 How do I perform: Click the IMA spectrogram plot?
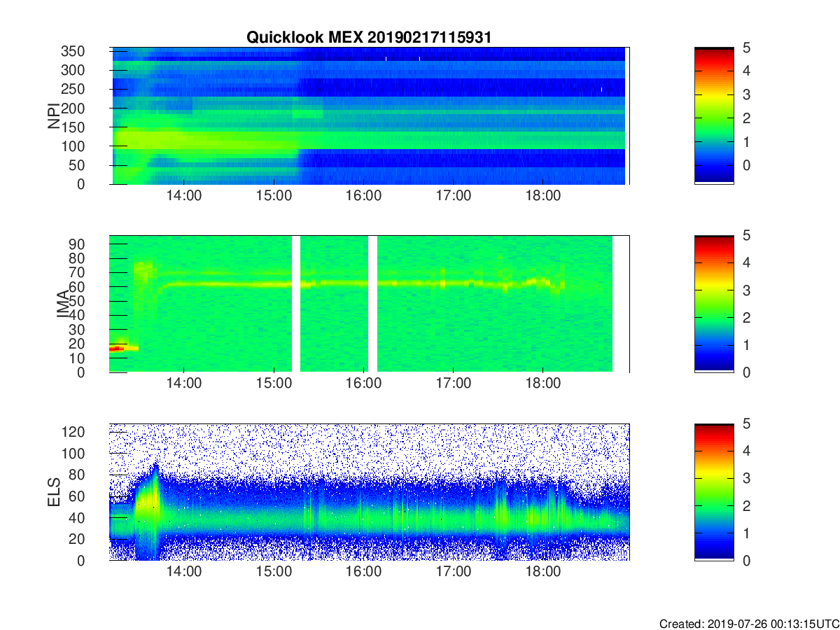pos(370,304)
